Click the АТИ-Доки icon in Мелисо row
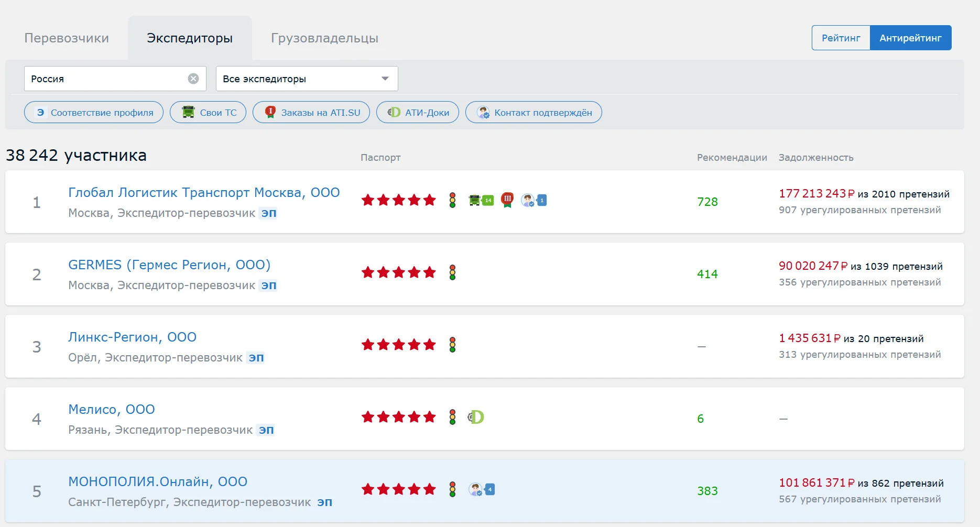This screenshot has height=527, width=980. point(476,417)
